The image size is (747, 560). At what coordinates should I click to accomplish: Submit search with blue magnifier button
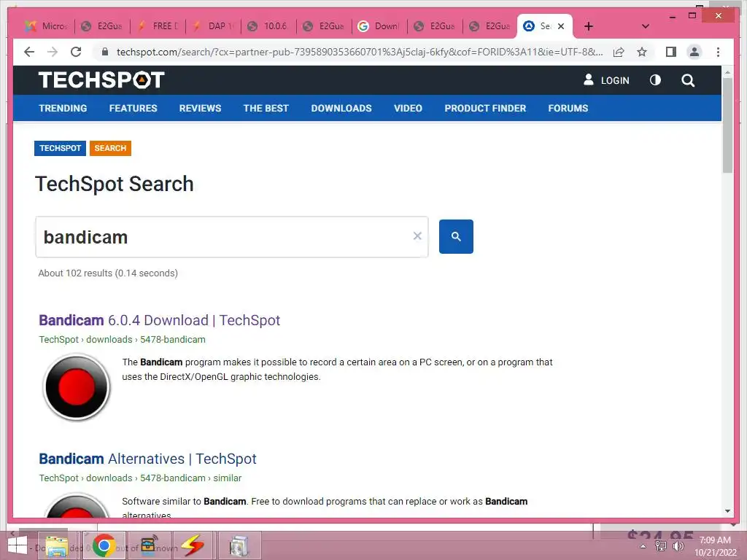(x=456, y=237)
